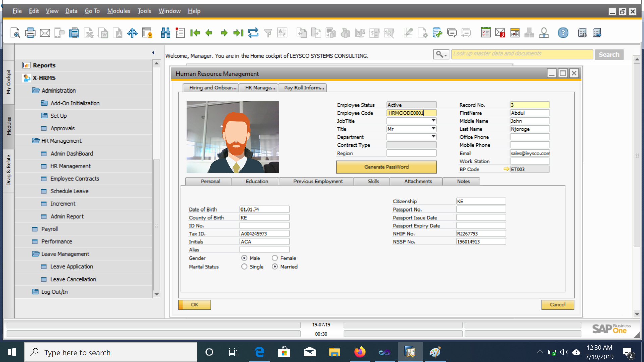Click the Print icon in toolbar
Image resolution: width=644 pixels, height=362 pixels.
point(30,33)
